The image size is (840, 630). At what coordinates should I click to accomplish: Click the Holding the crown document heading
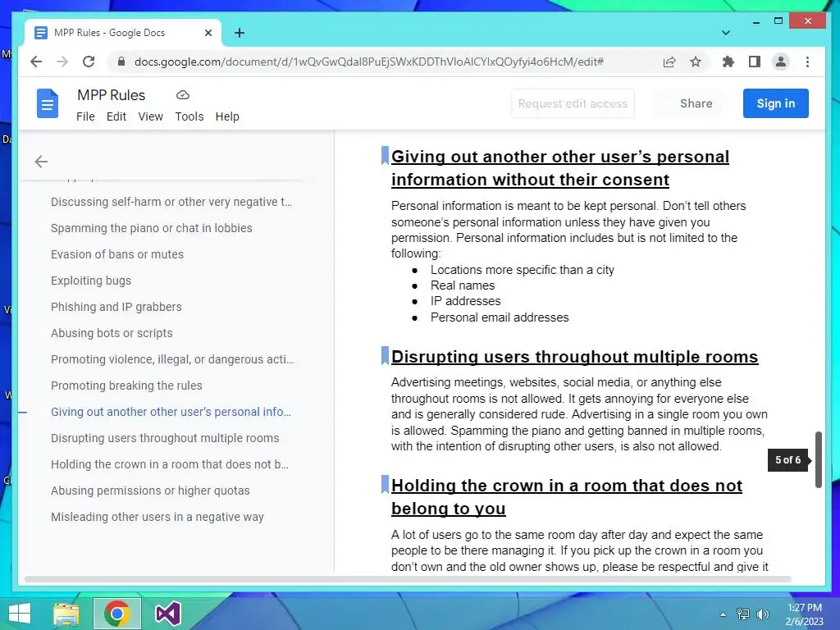[567, 496]
